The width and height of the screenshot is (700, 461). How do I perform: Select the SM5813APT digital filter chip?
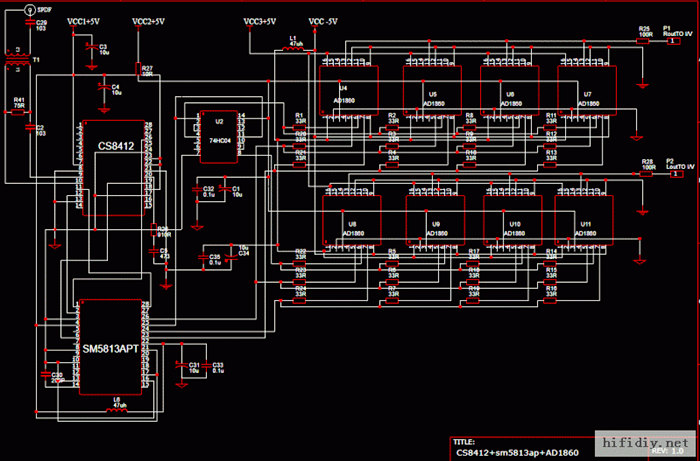(110, 347)
